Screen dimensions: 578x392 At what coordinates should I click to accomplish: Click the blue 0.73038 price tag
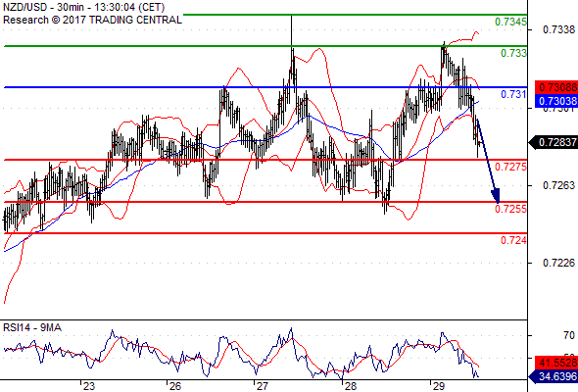point(556,101)
